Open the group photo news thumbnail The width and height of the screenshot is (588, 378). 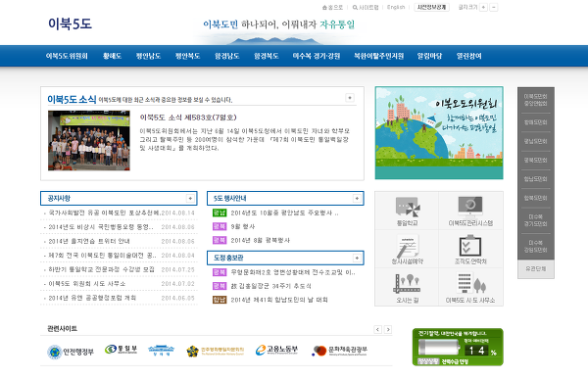tap(89, 140)
